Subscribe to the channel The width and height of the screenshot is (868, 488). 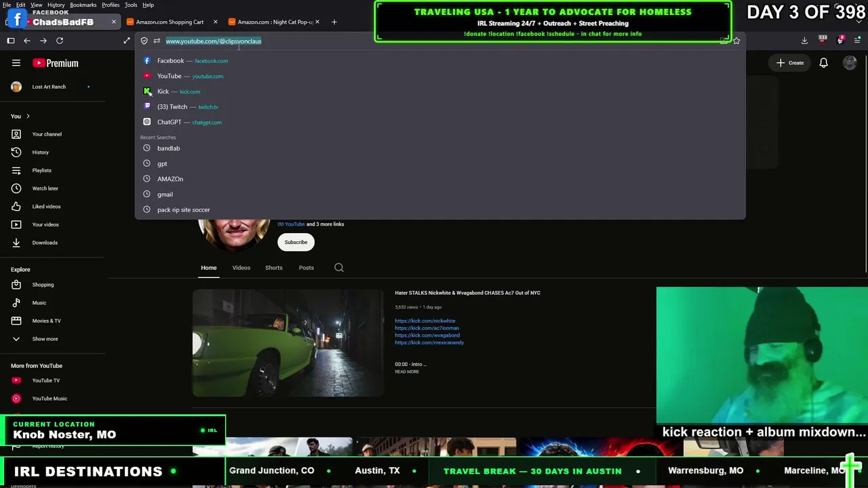296,242
